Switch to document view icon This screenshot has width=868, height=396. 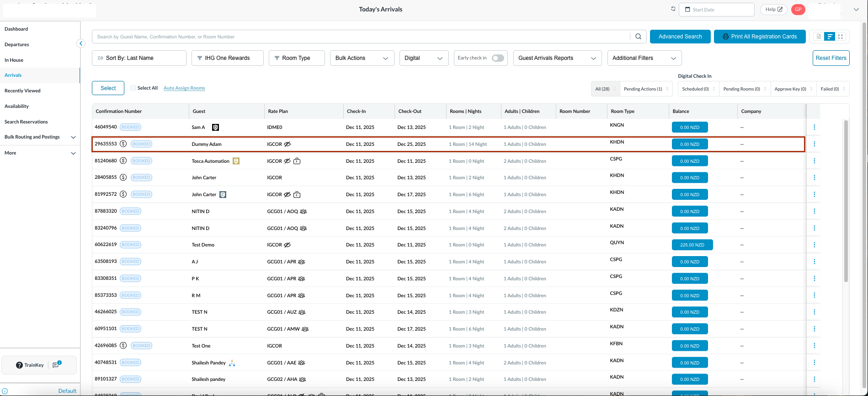point(818,37)
